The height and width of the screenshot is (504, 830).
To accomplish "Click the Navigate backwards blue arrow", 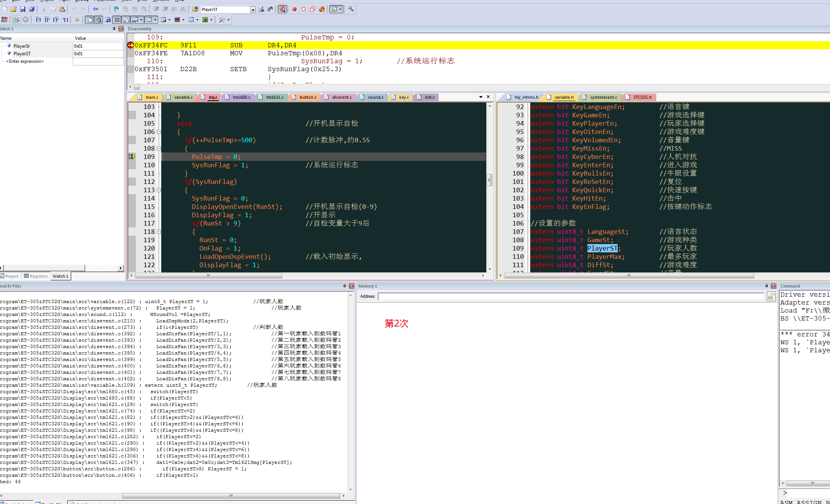I will point(95,9).
